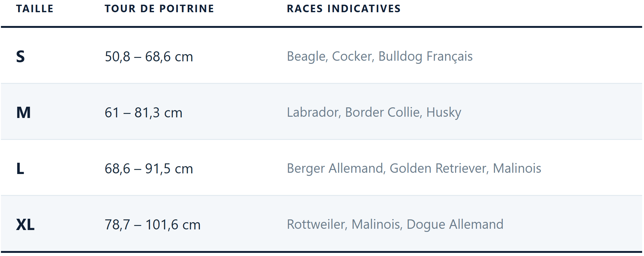Click the 61 – 81,3 cm measurement

click(143, 113)
